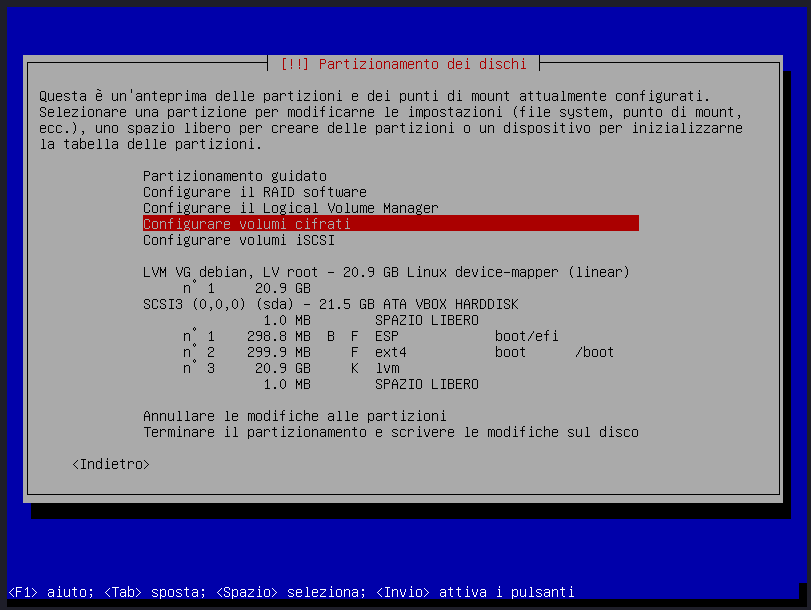
Task: Select ESP partition n° 1 298.8 MB
Action: pos(370,336)
